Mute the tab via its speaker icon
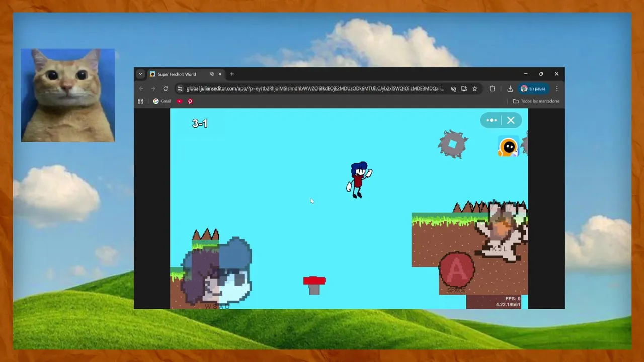Viewport: 644px width, 362px height. [212, 74]
